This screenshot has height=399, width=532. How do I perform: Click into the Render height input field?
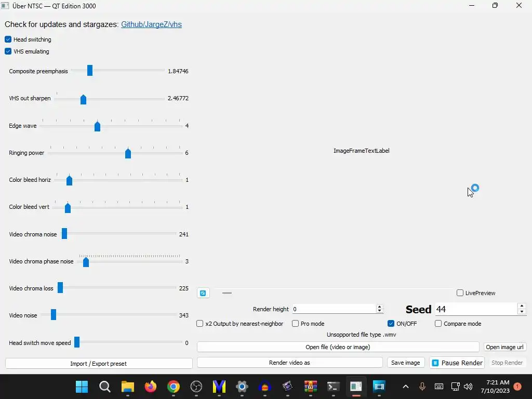point(334,309)
